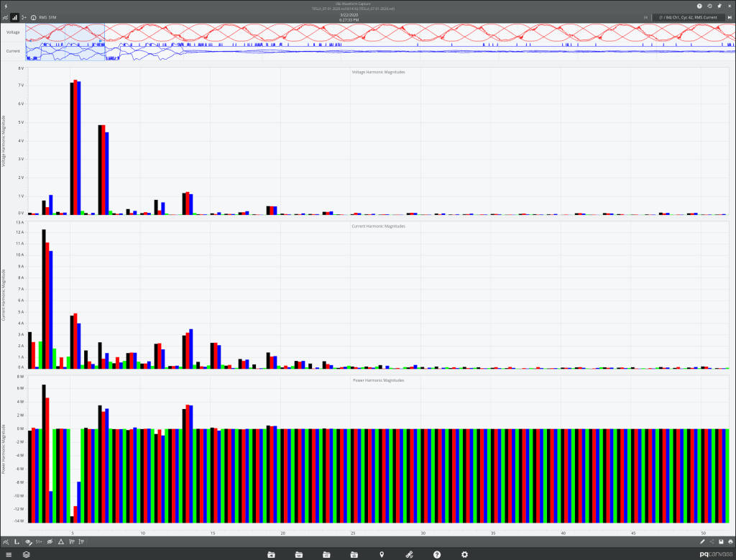The height and width of the screenshot is (560, 736).
Task: Open the Ch1, Cyc 42, RMS Current selector
Action: tap(688, 17)
